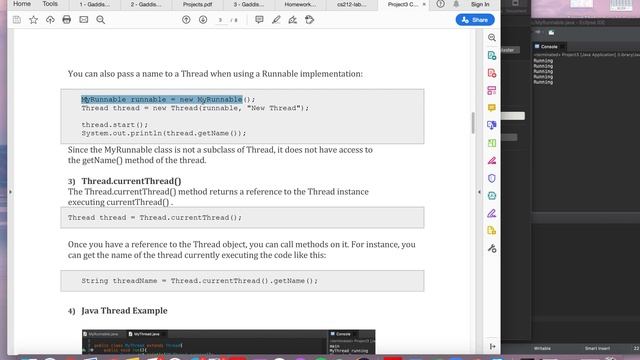Select the highlight pen tool
This screenshot has height=360, width=640.
tap(276, 20)
